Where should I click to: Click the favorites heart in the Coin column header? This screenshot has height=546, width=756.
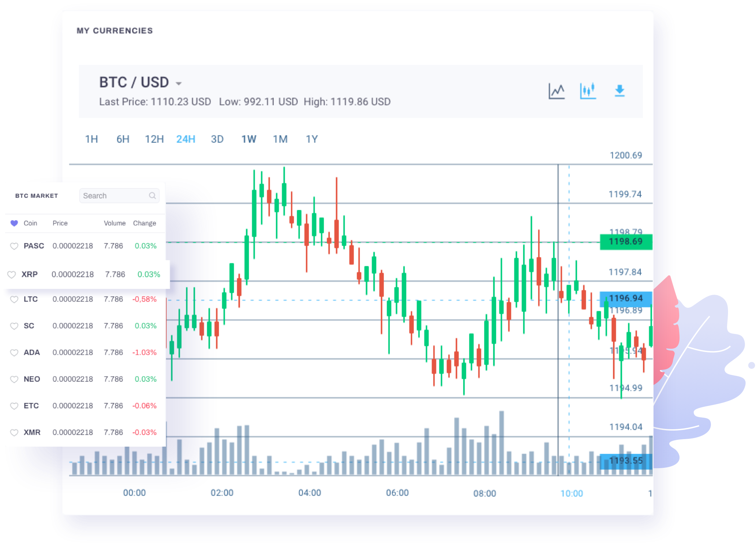[x=14, y=223]
